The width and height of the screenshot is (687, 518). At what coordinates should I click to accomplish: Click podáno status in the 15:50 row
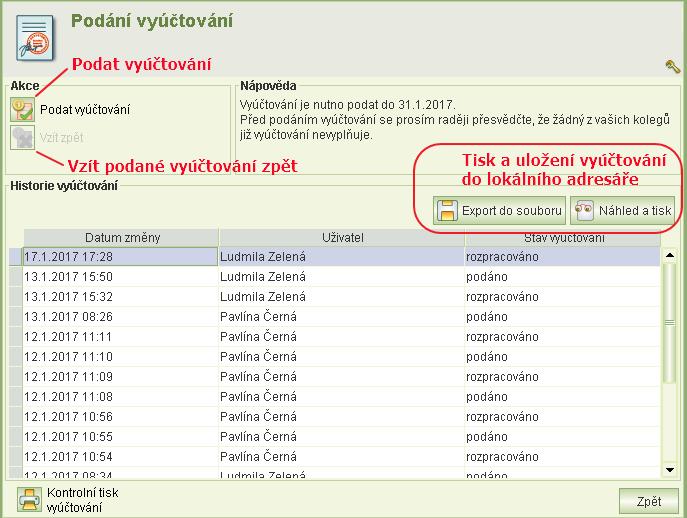tap(487, 277)
